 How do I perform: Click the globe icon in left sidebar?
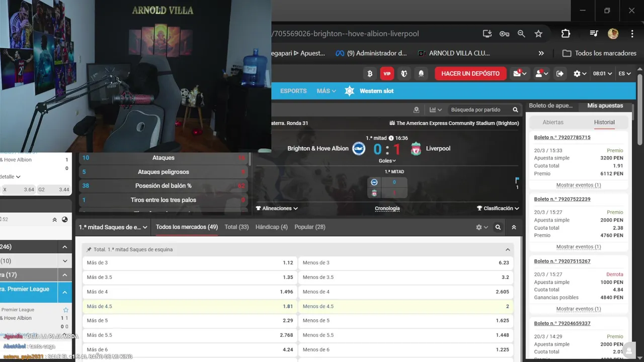pyautogui.click(x=65, y=219)
